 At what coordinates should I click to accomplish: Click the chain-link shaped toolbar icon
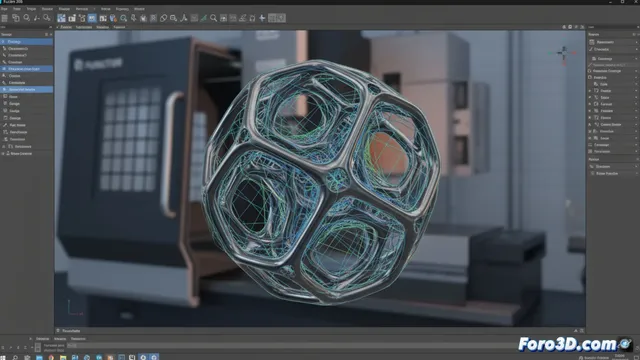[x=163, y=18]
